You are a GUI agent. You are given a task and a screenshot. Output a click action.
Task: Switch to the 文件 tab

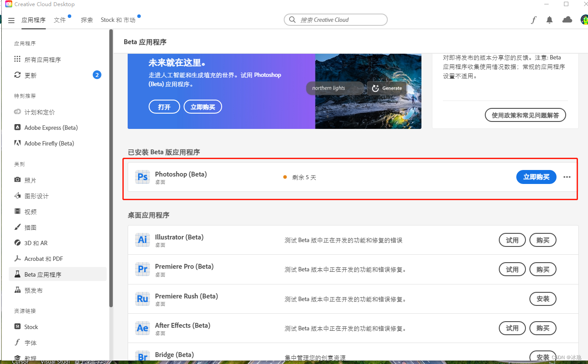point(60,20)
